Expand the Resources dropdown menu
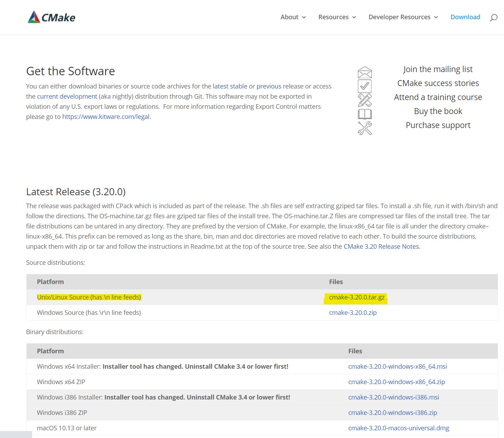Image resolution: width=504 pixels, height=438 pixels. coord(337,17)
